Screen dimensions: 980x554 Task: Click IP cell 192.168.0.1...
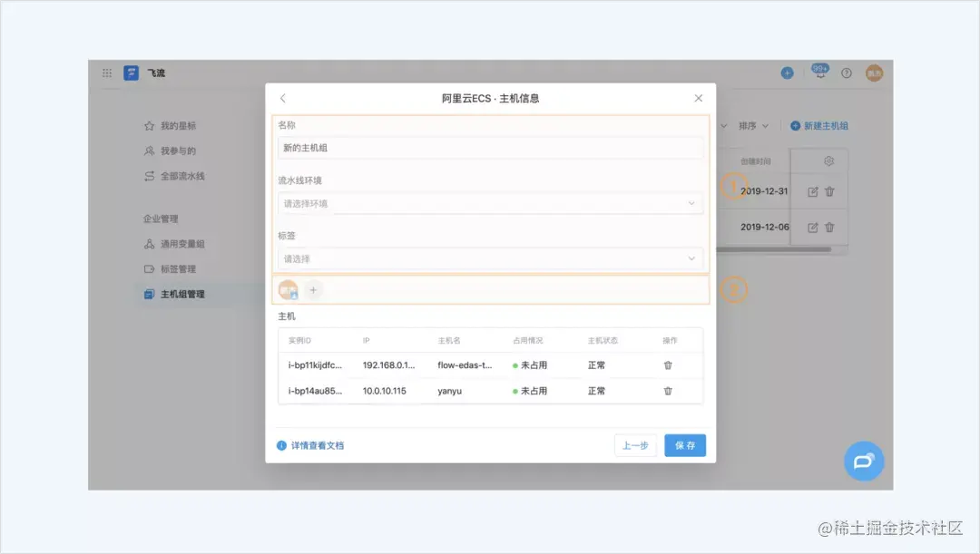tap(388, 365)
